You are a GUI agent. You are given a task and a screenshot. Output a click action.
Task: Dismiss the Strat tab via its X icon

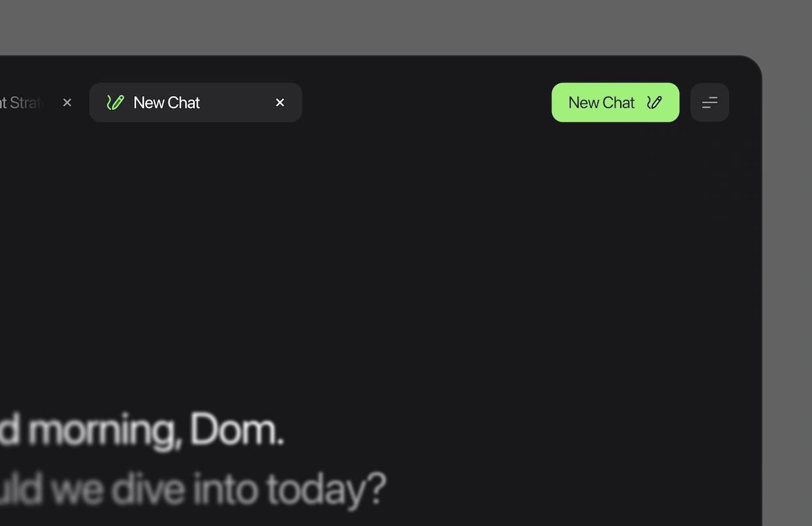coord(67,103)
